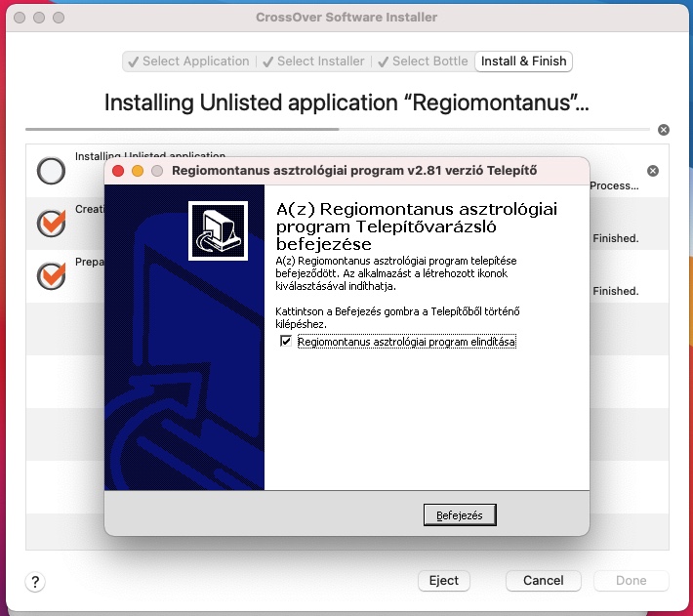Click the Cancel button in CrossOver
The width and height of the screenshot is (693, 616).
click(x=543, y=580)
